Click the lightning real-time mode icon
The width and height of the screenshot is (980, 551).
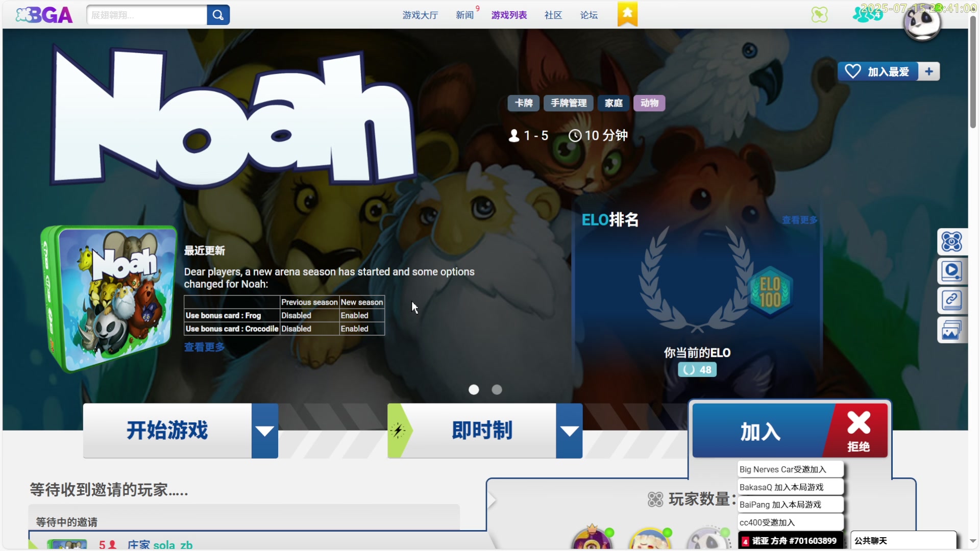[399, 431]
